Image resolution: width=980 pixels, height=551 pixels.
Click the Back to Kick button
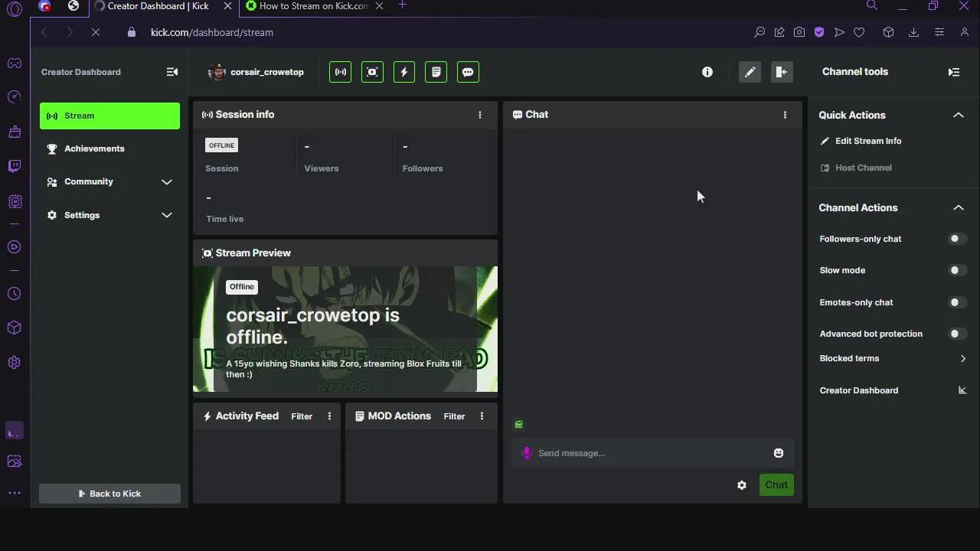coord(109,494)
